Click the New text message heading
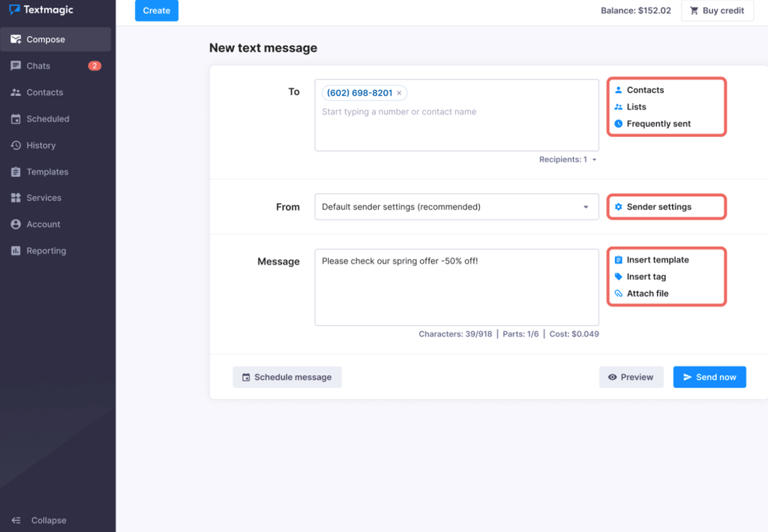The width and height of the screenshot is (768, 532). [263, 48]
